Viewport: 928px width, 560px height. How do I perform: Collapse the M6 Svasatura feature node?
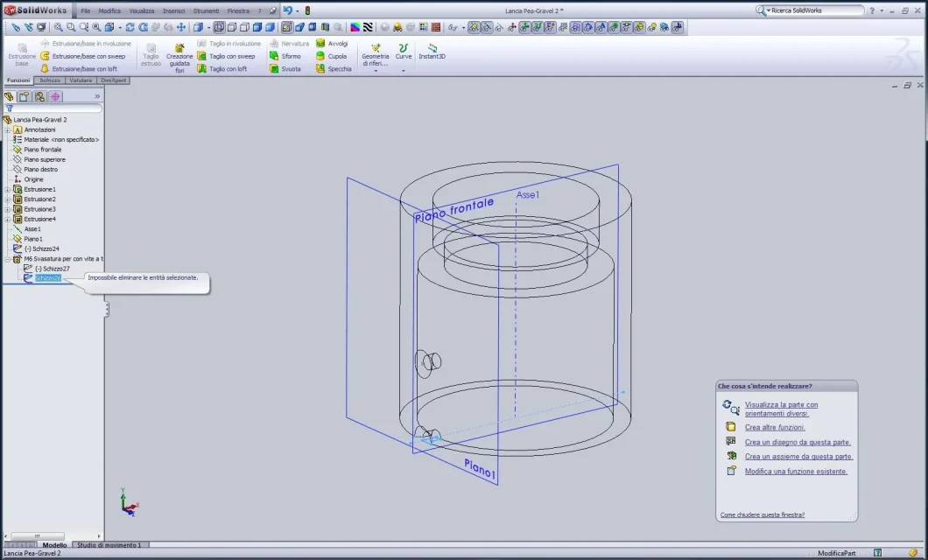7,259
